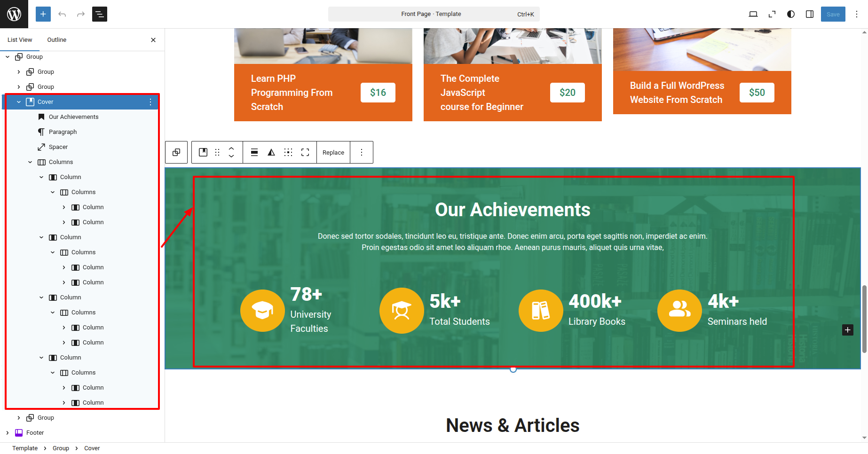Click the Undo arrow icon
The height and width of the screenshot is (454, 868).
pos(62,14)
